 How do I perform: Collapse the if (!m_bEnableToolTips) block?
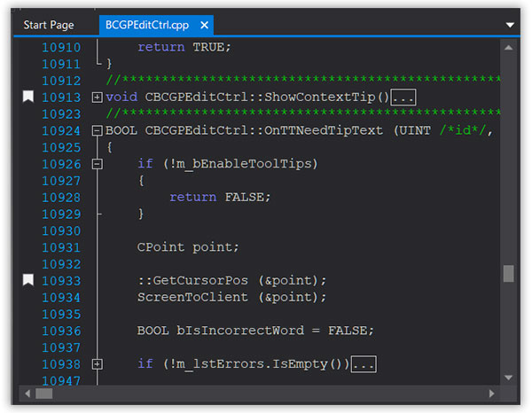97,164
